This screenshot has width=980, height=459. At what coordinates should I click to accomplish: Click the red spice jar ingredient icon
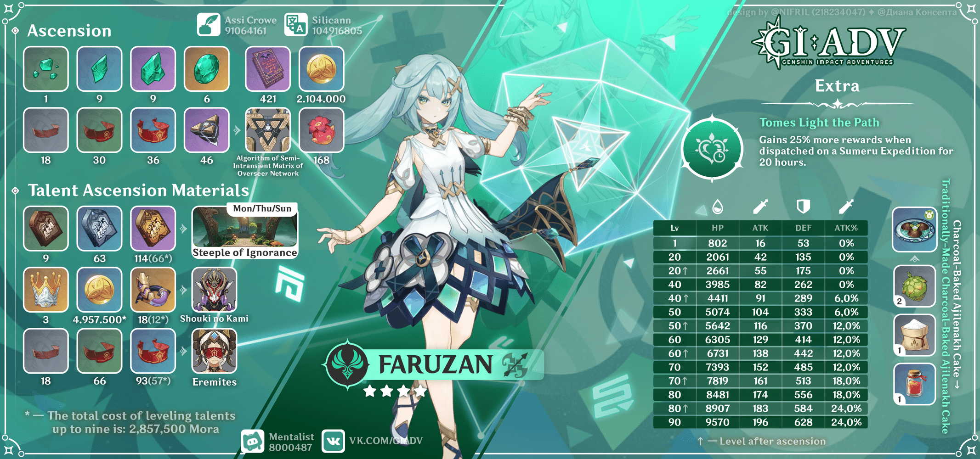[914, 384]
